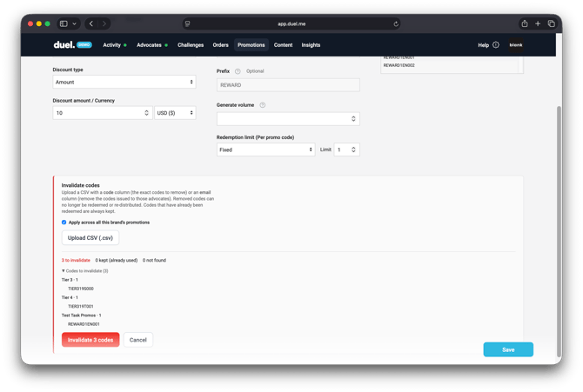Click the privacy report icon in address bar
This screenshot has height=392, width=583.
tap(187, 23)
